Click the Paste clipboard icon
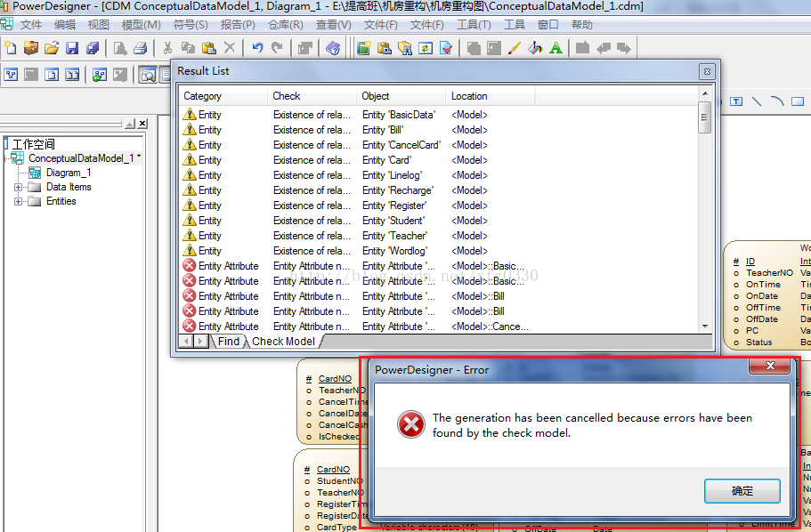 [208, 48]
